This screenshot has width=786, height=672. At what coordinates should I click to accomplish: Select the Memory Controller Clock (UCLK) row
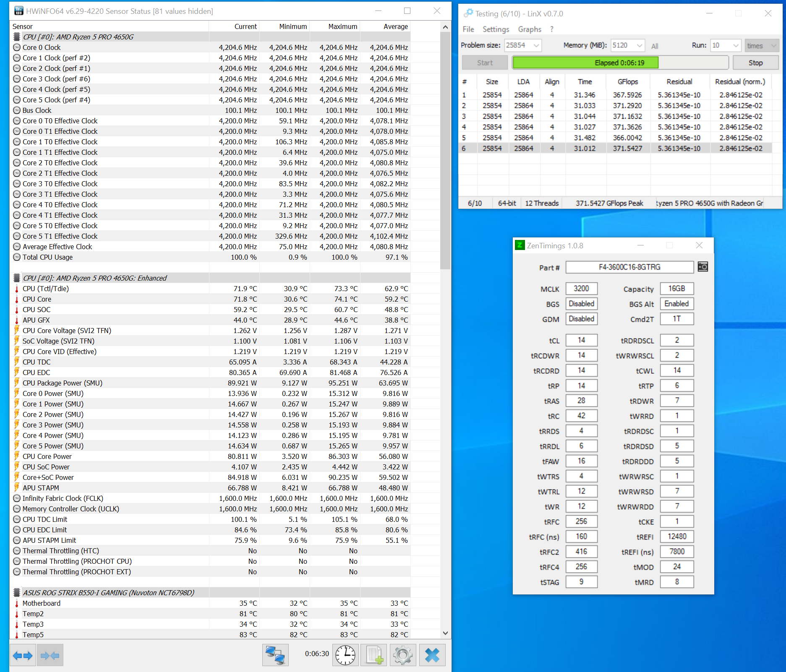(x=210, y=509)
